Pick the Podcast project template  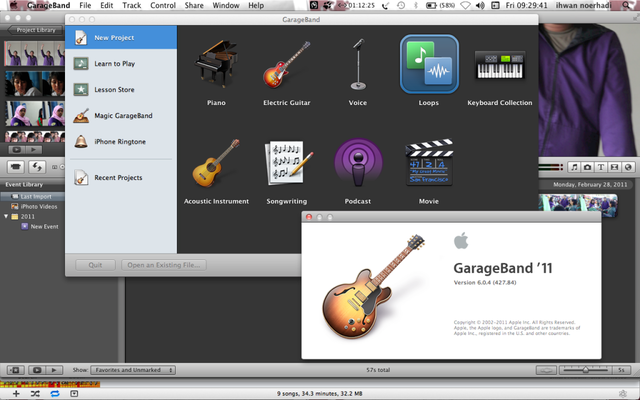coord(358,163)
